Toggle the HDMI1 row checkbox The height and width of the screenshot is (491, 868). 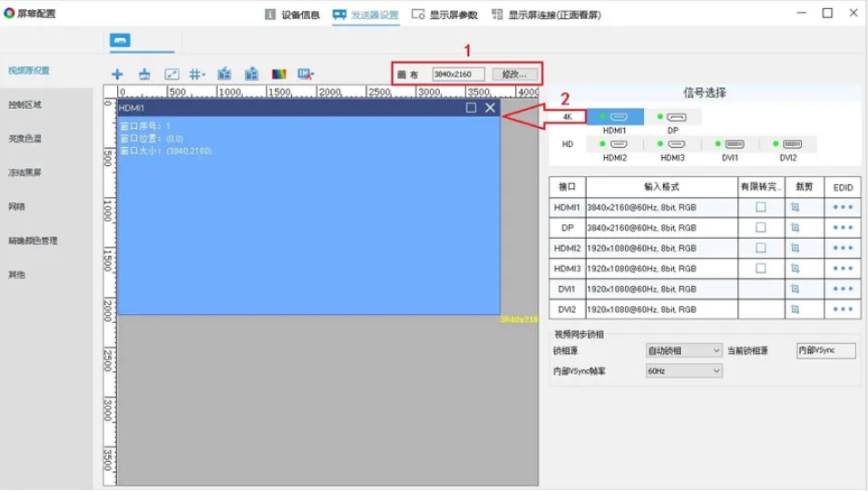[x=761, y=207]
